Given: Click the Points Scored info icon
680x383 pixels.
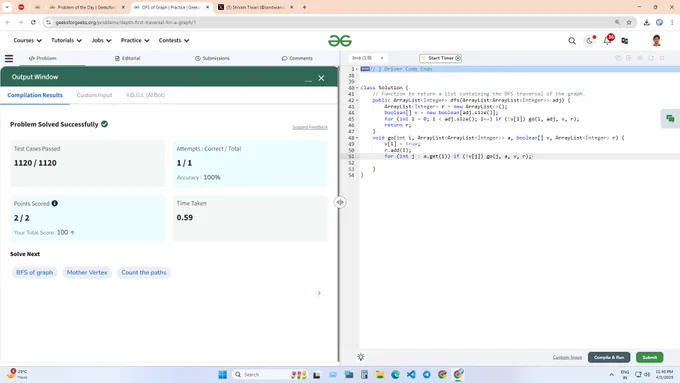Looking at the screenshot, I should pos(55,203).
